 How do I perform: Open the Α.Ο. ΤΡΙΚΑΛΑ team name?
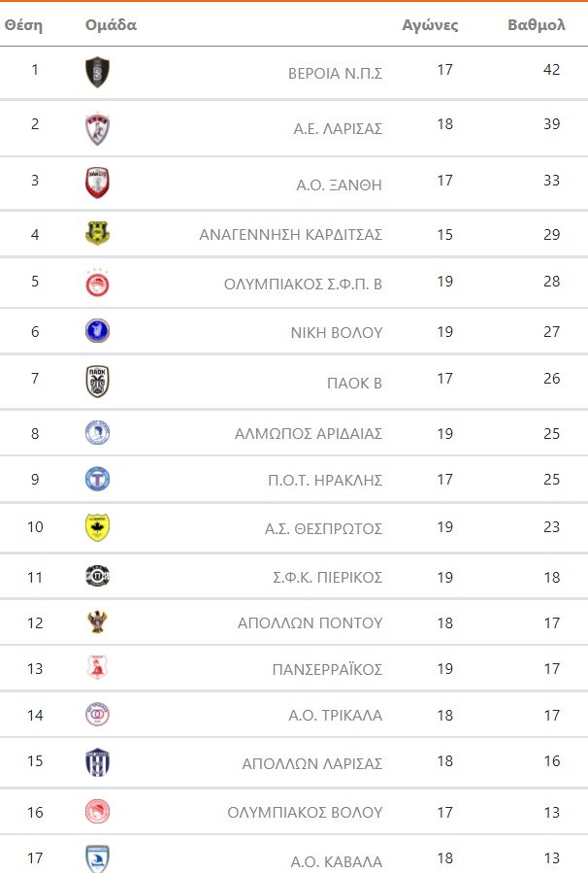click(x=336, y=716)
